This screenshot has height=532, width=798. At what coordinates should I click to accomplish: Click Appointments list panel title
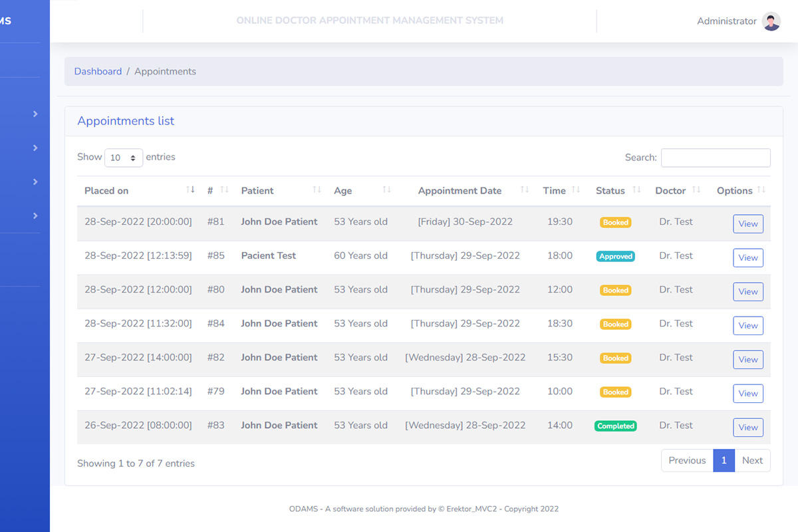126,121
